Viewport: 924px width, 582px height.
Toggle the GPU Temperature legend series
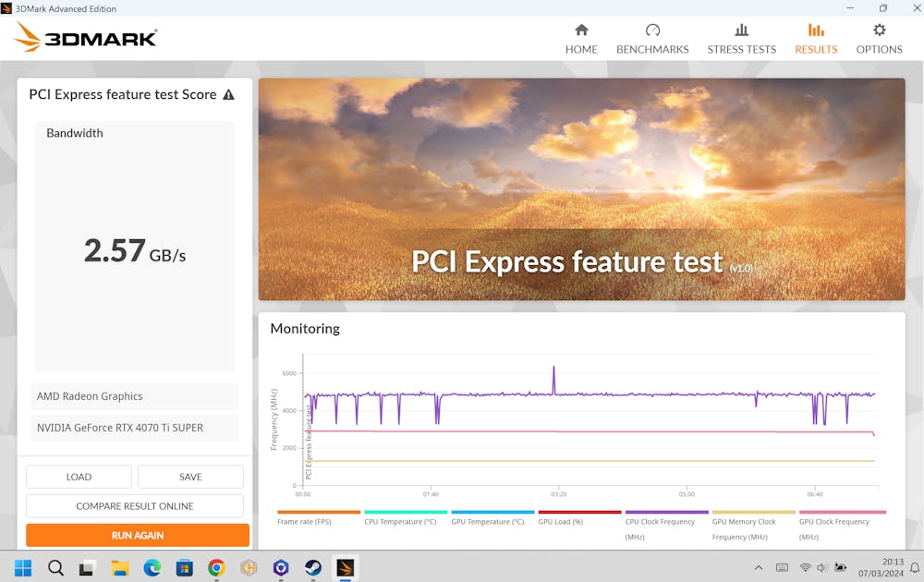tap(492, 517)
